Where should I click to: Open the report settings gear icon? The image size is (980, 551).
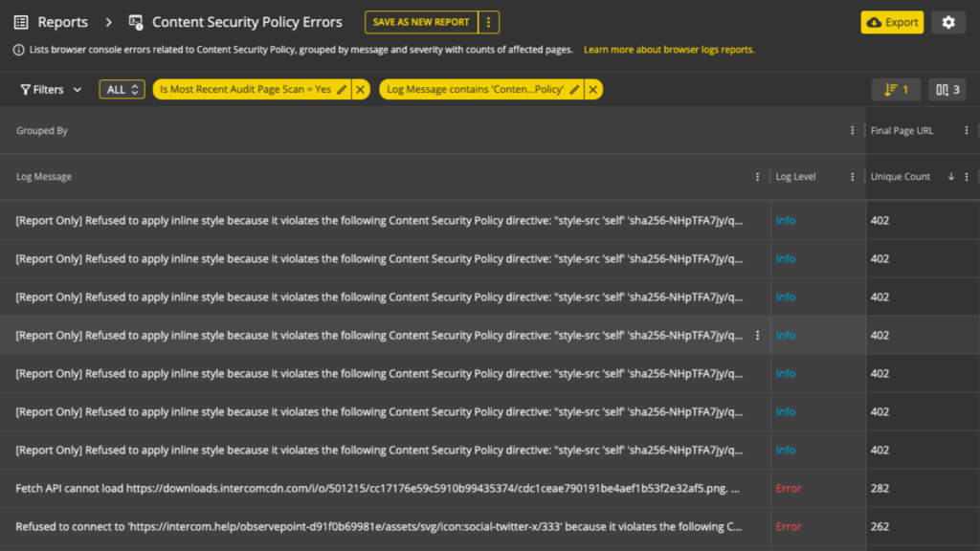948,21
